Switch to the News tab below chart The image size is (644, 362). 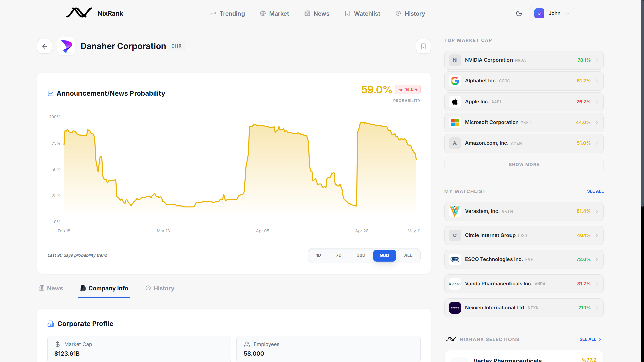tap(51, 288)
